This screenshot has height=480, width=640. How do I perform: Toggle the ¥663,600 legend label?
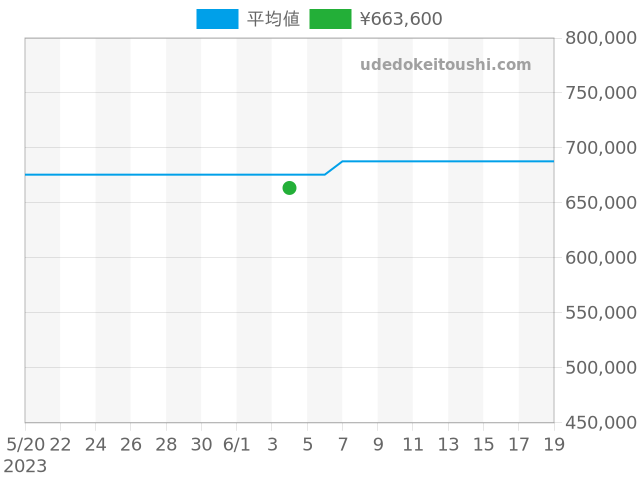400,19
